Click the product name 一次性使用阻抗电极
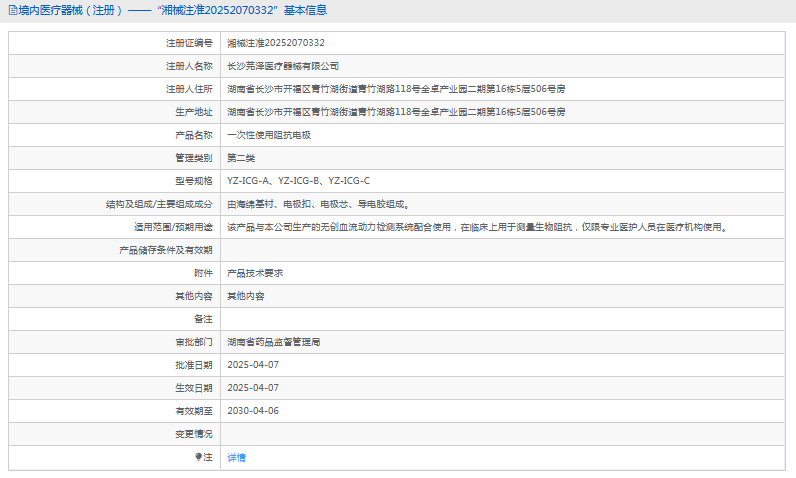The width and height of the screenshot is (796, 478). tap(269, 135)
